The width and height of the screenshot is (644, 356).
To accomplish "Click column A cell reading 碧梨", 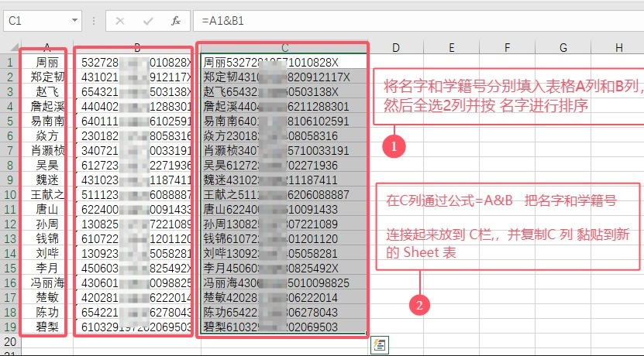I will 47,327.
